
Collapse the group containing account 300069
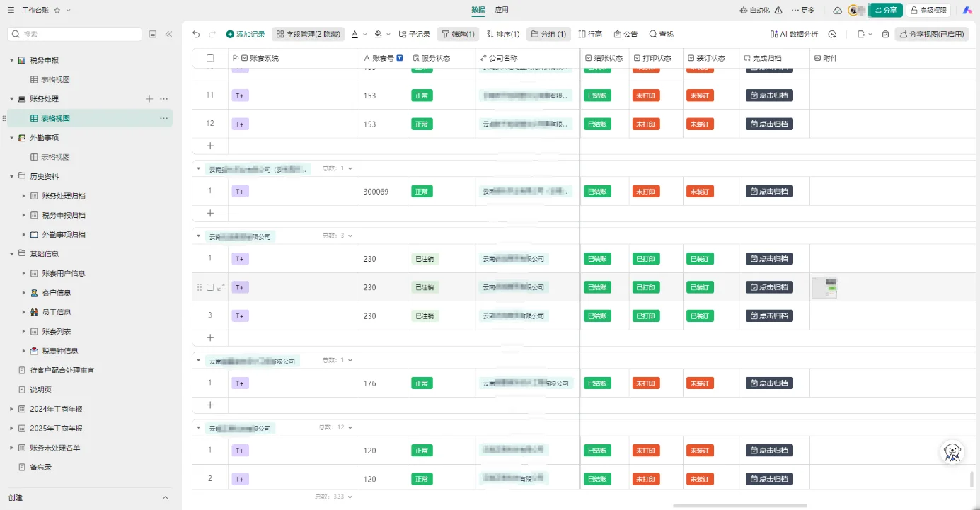(x=198, y=169)
